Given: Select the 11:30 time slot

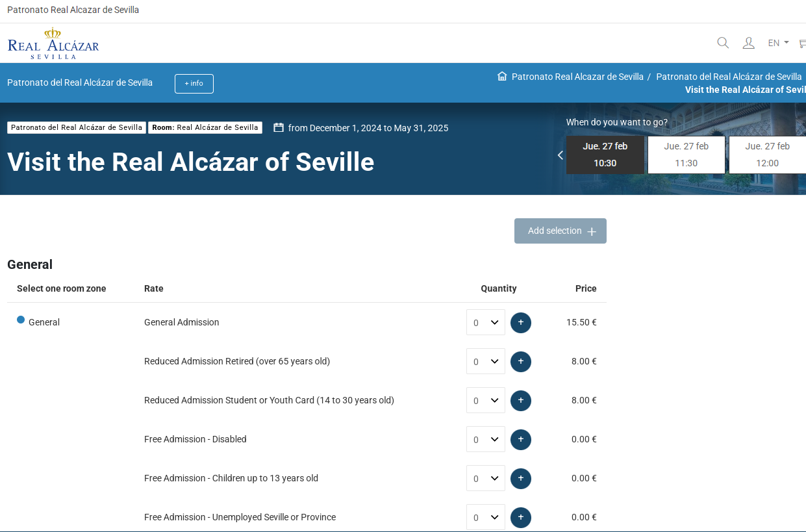Looking at the screenshot, I should pos(686,155).
